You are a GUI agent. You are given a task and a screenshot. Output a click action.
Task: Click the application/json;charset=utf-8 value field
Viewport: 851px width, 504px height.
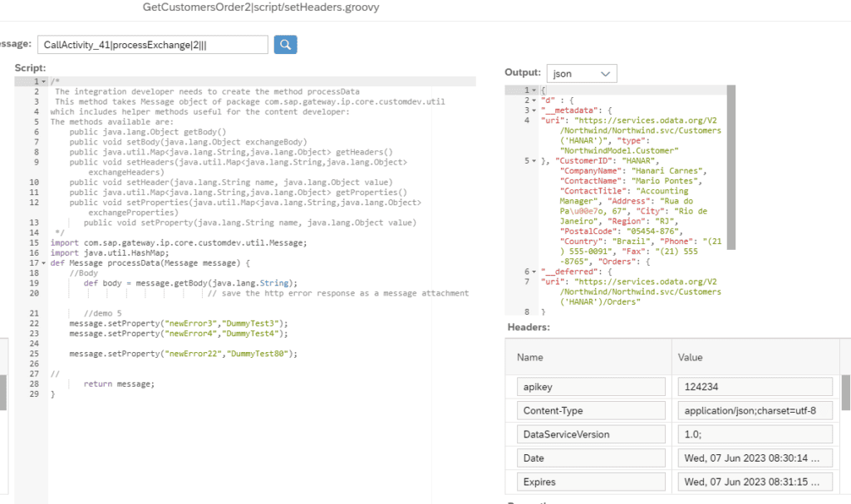click(755, 411)
